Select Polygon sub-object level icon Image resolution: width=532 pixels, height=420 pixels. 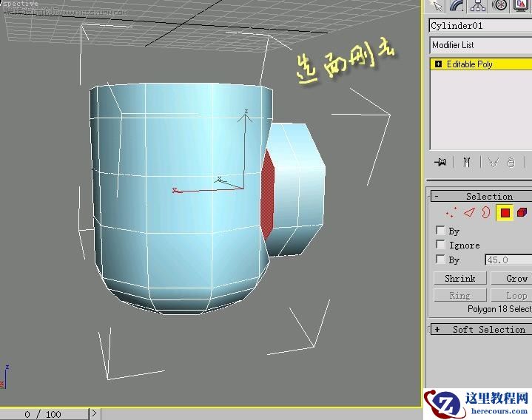[505, 213]
